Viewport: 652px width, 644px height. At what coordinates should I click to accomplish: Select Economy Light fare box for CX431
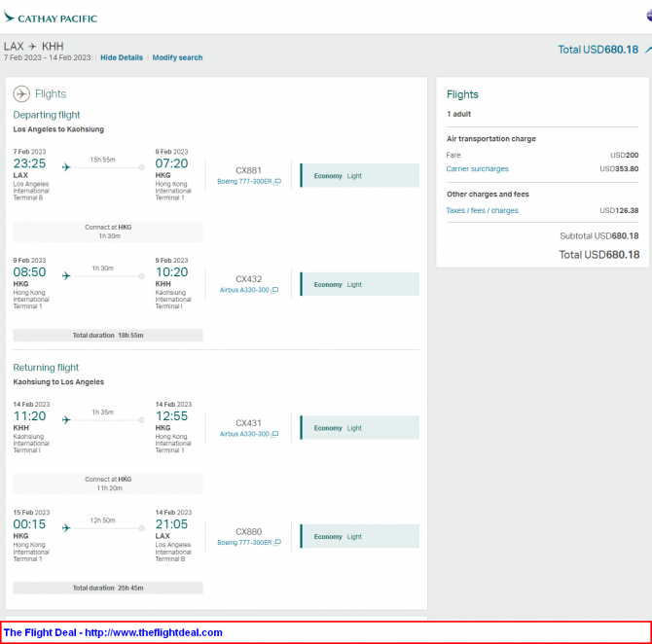[x=360, y=428]
